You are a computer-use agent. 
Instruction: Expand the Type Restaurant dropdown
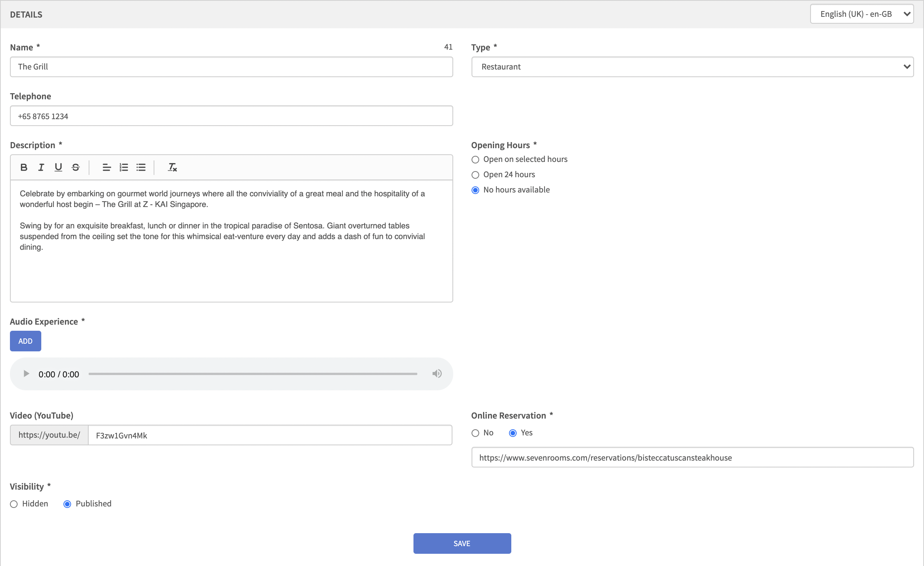pos(692,67)
